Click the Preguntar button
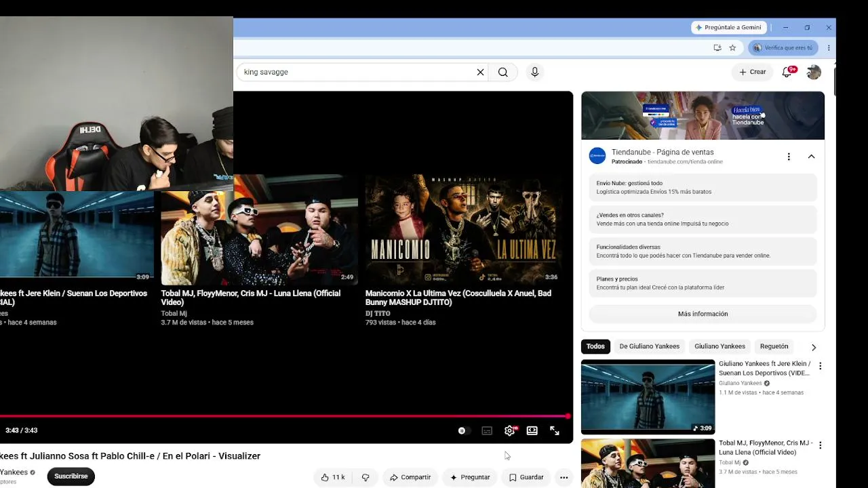 tap(470, 477)
